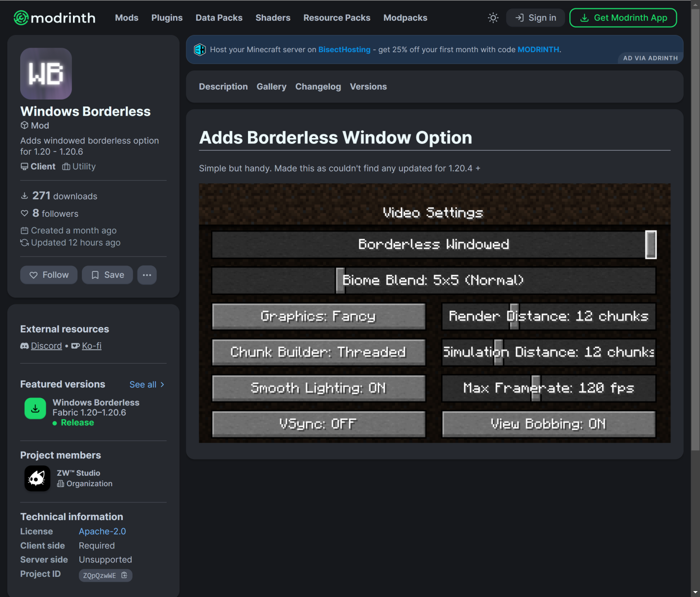
Task: Follow the Windows Borderless project
Action: 49,275
